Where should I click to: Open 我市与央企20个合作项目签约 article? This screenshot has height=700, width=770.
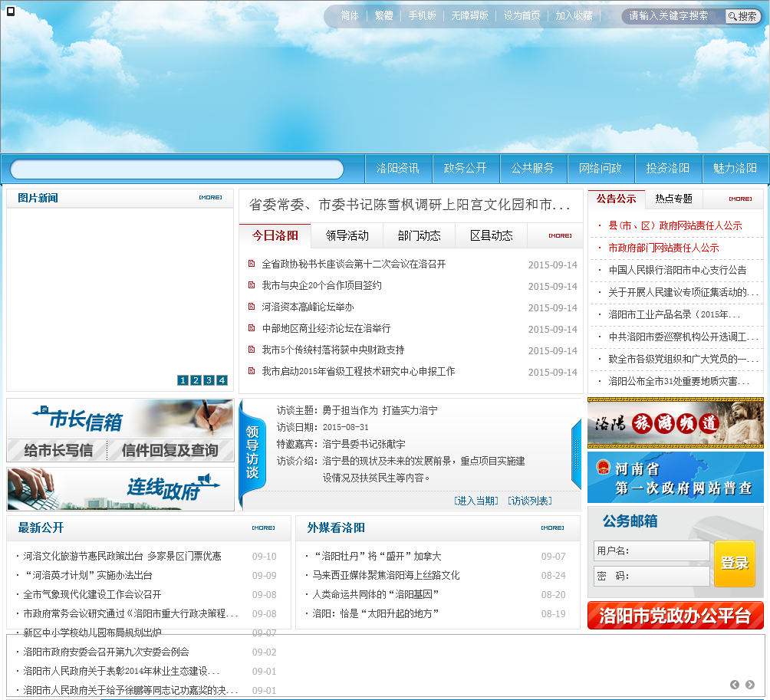321,285
